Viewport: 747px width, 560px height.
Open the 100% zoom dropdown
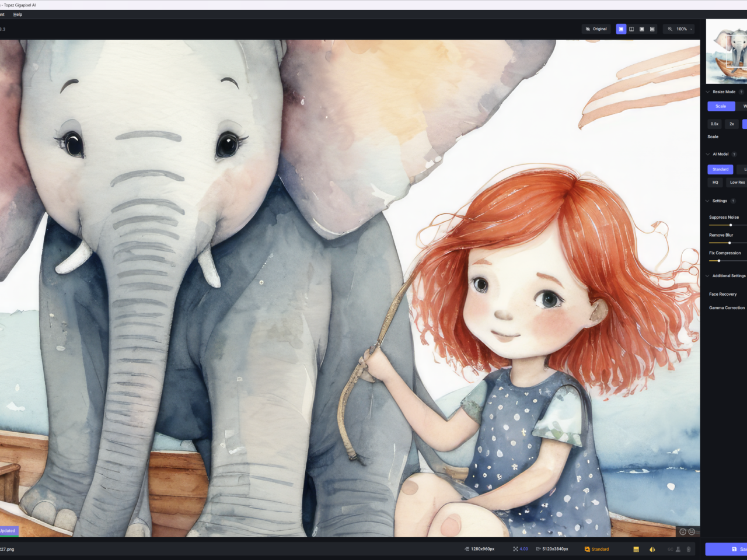(680, 29)
